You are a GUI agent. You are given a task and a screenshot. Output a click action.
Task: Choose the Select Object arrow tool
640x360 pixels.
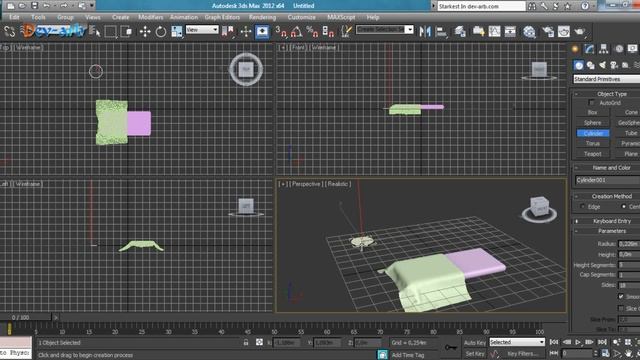pyautogui.click(x=95, y=31)
